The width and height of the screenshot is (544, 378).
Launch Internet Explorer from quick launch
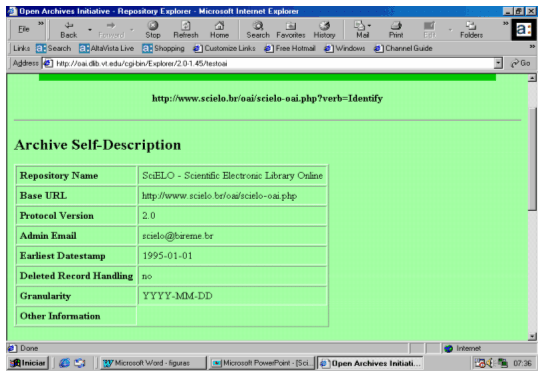[65, 363]
